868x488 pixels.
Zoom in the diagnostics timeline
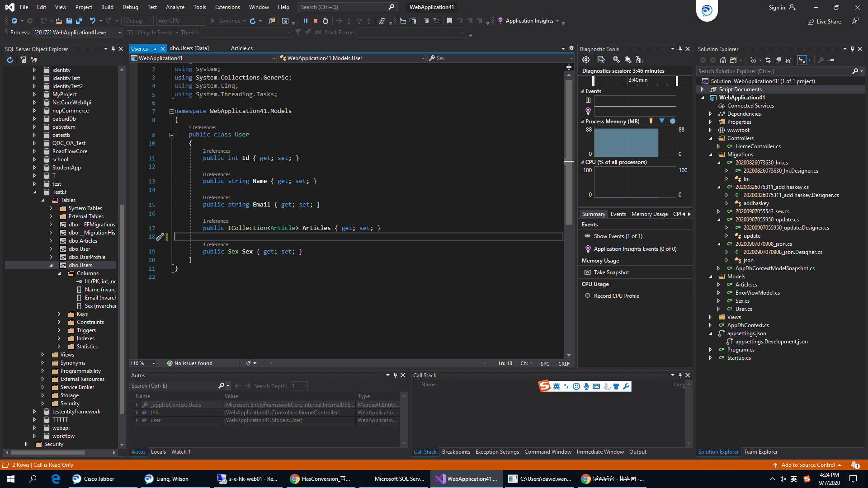[x=616, y=60]
